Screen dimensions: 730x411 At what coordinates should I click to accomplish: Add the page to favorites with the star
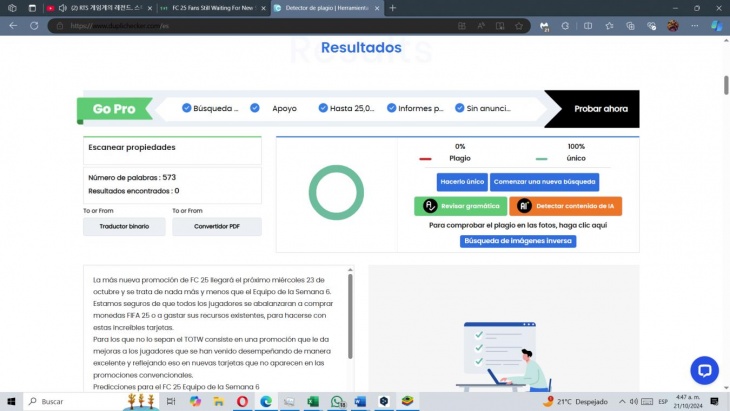[519, 26]
